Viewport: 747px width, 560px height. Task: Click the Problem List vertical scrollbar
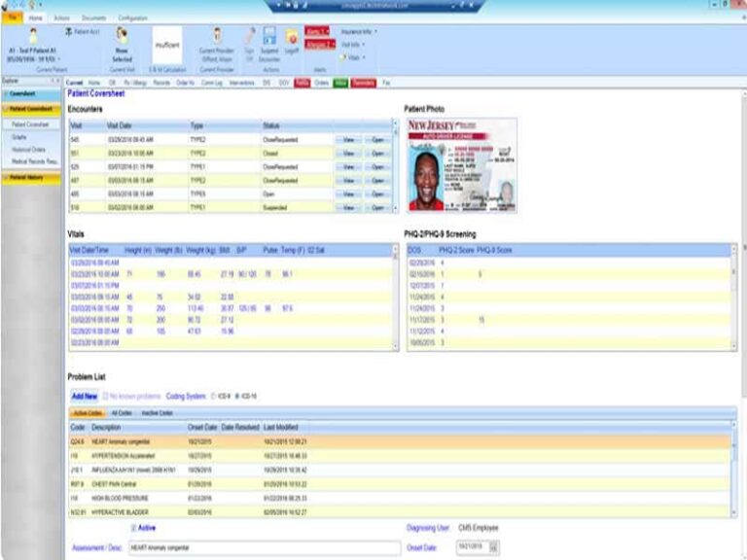pos(733,469)
